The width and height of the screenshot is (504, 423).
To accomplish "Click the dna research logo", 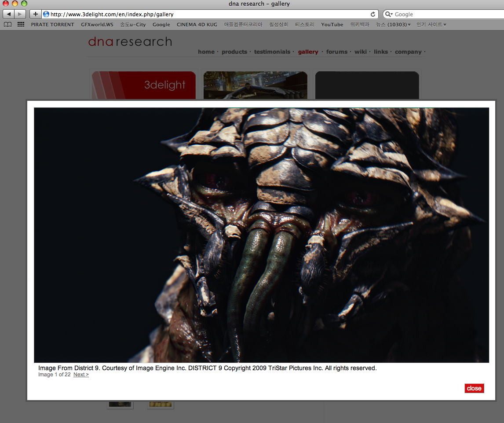I will click(130, 42).
